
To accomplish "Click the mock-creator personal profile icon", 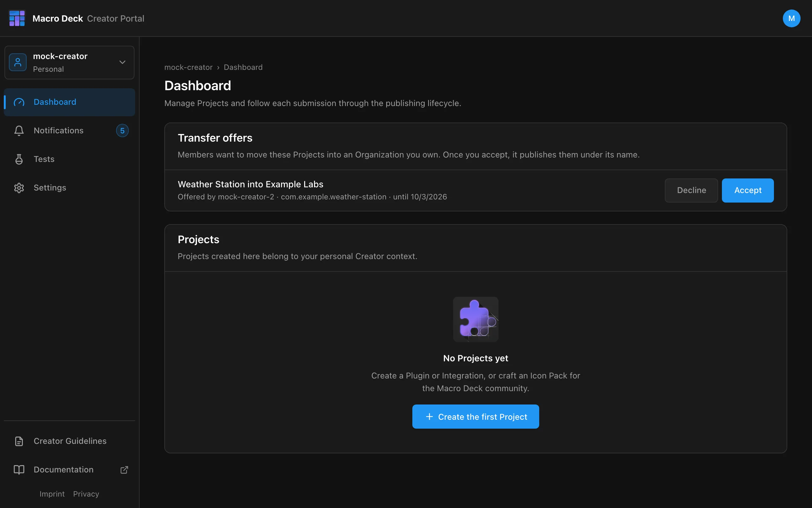I will [18, 62].
